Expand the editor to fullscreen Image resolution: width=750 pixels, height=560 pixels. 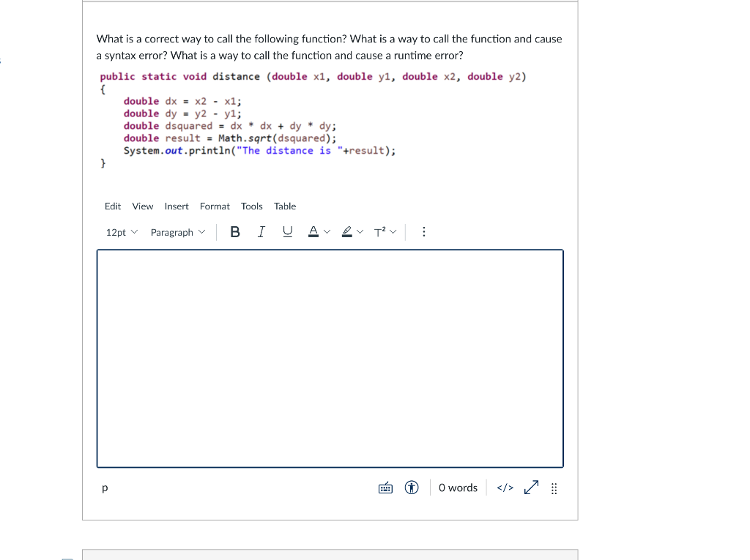[530, 487]
